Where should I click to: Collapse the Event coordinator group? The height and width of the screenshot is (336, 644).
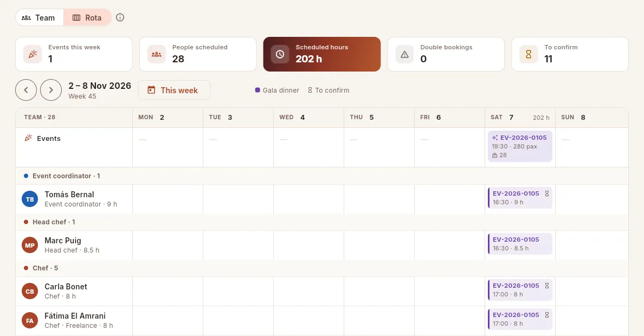[x=322, y=176]
